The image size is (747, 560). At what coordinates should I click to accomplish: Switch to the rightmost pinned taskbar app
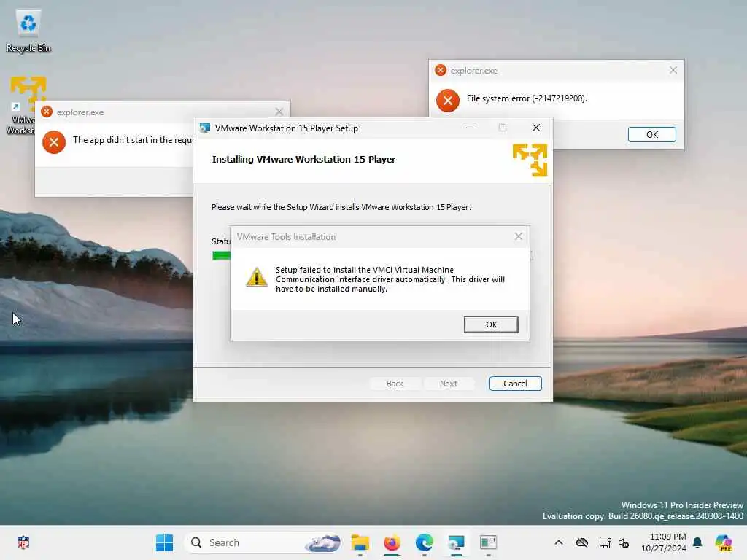pyautogui.click(x=488, y=542)
